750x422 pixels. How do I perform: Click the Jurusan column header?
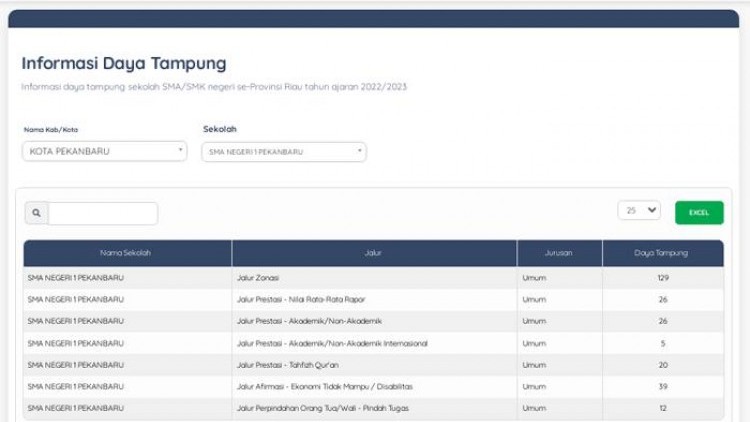point(559,253)
